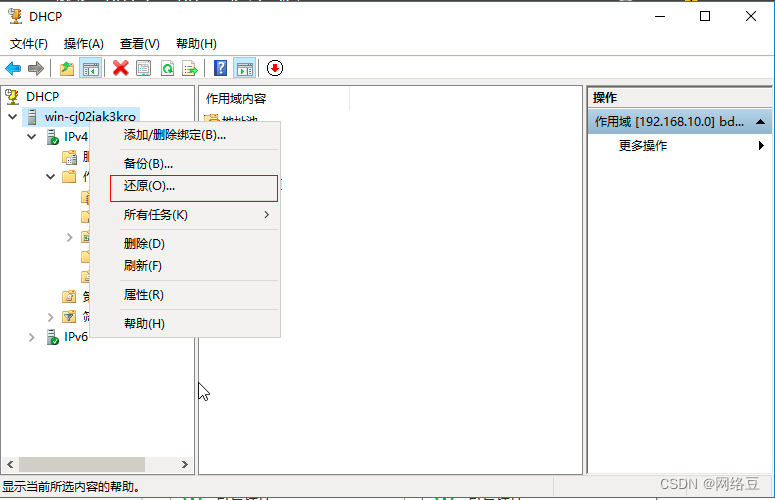
Task: Collapse the 作用域 [192.168.10.0] actions section
Action: (x=761, y=122)
